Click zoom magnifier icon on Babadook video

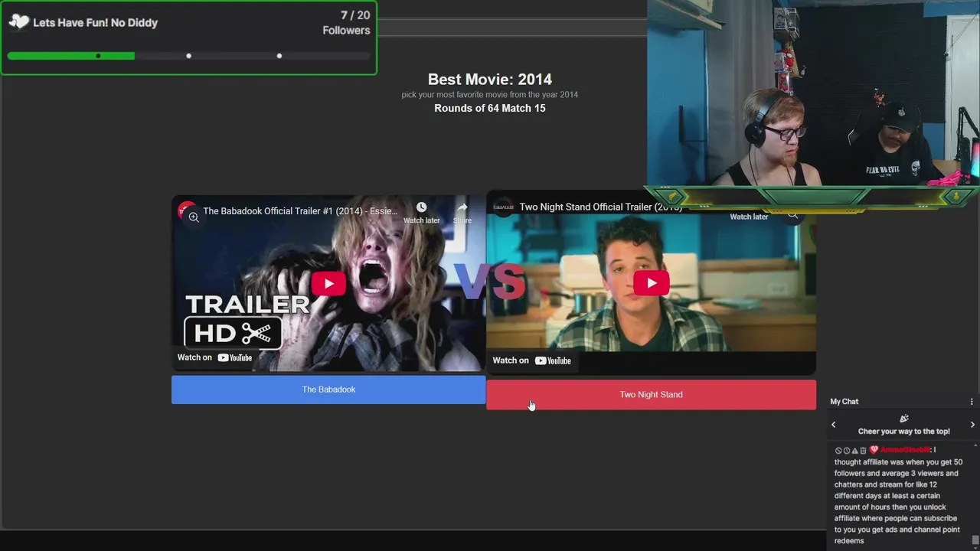click(x=194, y=217)
